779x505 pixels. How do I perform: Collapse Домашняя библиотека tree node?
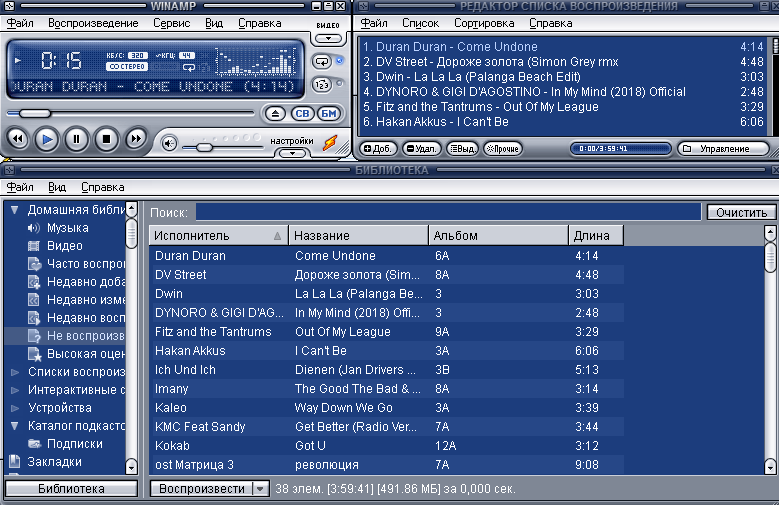pos(14,210)
